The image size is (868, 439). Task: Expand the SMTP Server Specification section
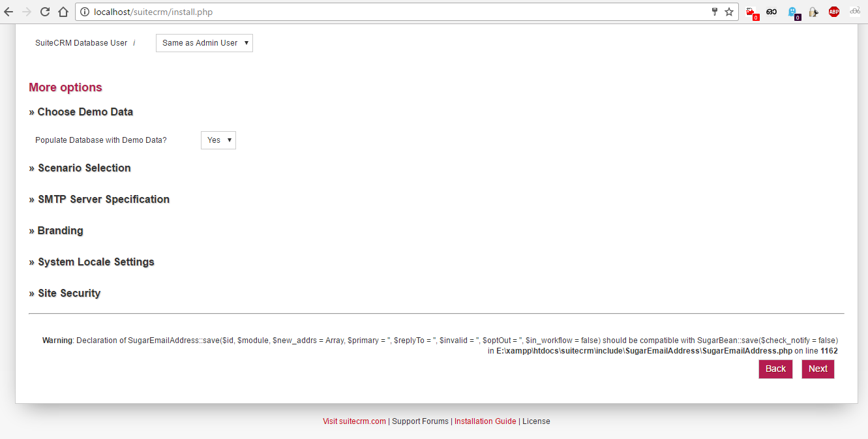click(x=99, y=200)
